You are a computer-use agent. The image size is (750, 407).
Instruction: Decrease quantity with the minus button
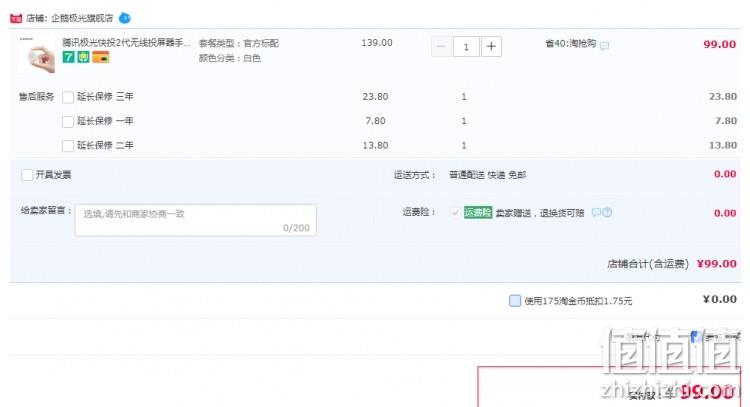[x=441, y=46]
